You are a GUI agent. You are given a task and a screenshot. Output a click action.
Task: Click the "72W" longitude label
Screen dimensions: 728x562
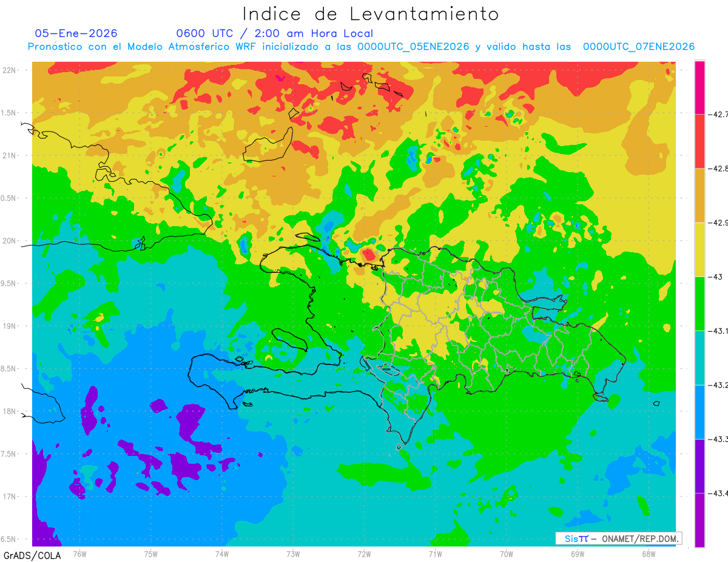(364, 554)
